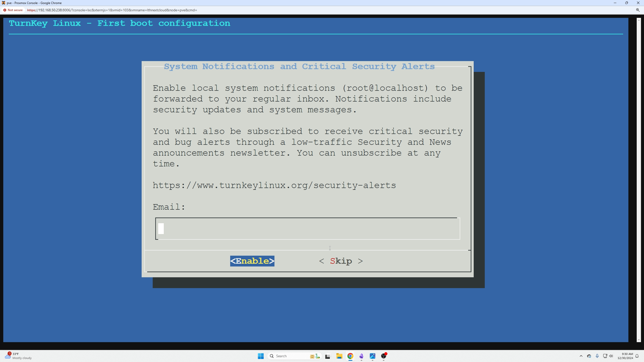The height and width of the screenshot is (362, 644).
Task: Click inside the Email input box
Action: [307, 229]
